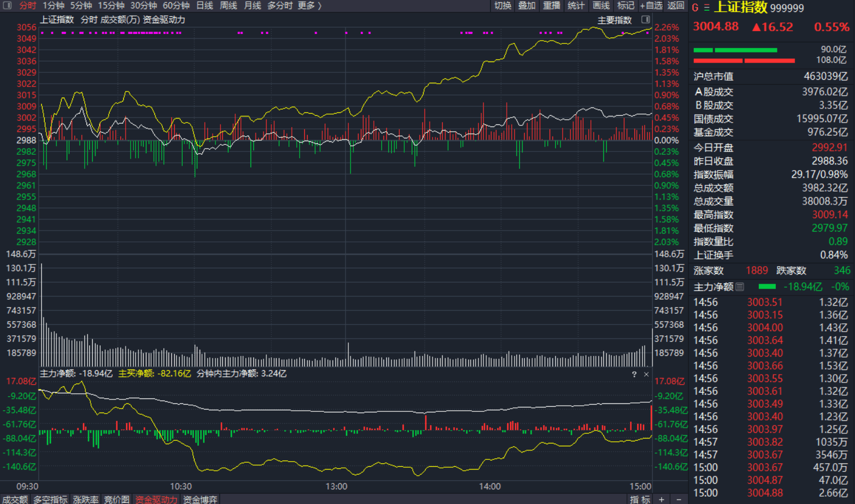Switch to the 15分钟 chart period
Screen dimensions: 855x504
click(x=111, y=6)
